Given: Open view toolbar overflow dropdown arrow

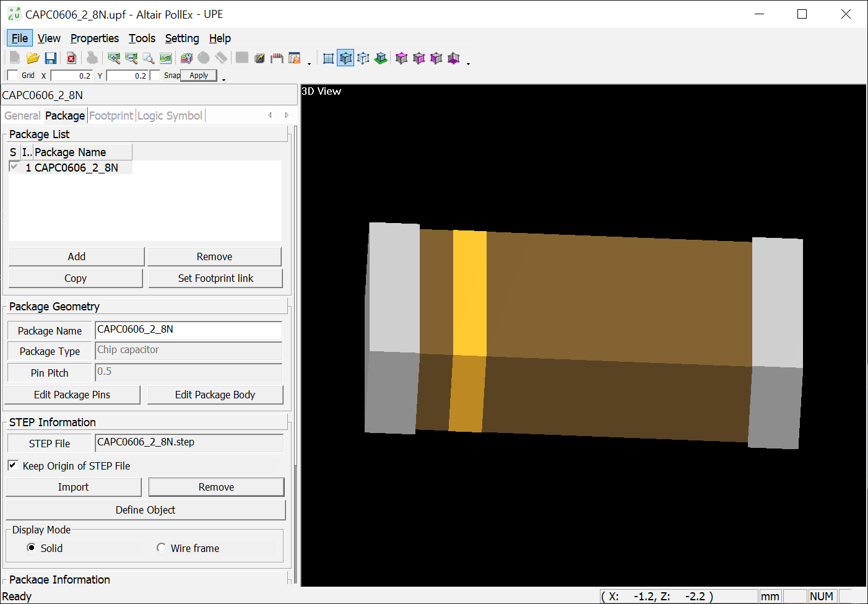Looking at the screenshot, I should (x=468, y=63).
